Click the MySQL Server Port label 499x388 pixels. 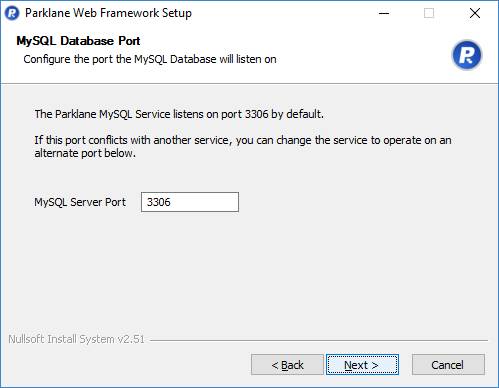(80, 202)
